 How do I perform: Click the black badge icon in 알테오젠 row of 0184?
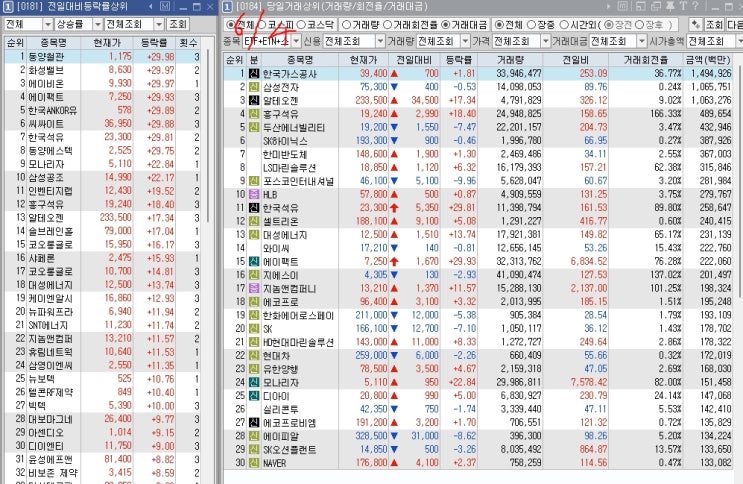[254, 100]
